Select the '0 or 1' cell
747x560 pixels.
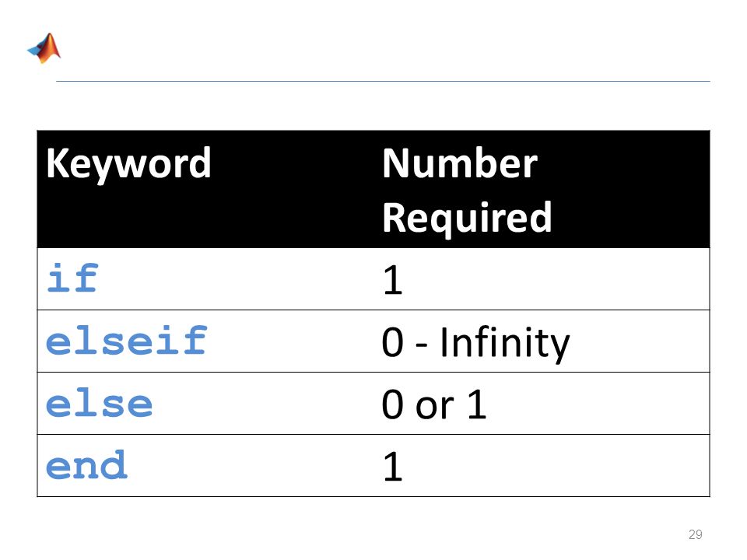pyautogui.click(x=434, y=404)
